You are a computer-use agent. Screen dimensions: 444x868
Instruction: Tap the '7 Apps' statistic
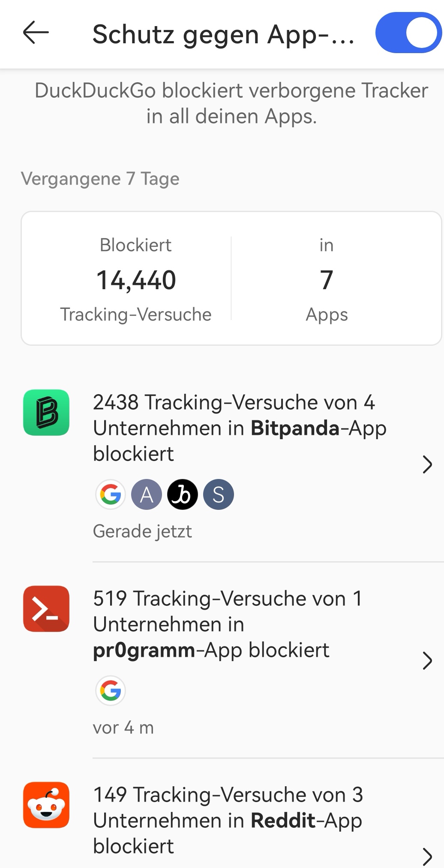(x=327, y=280)
